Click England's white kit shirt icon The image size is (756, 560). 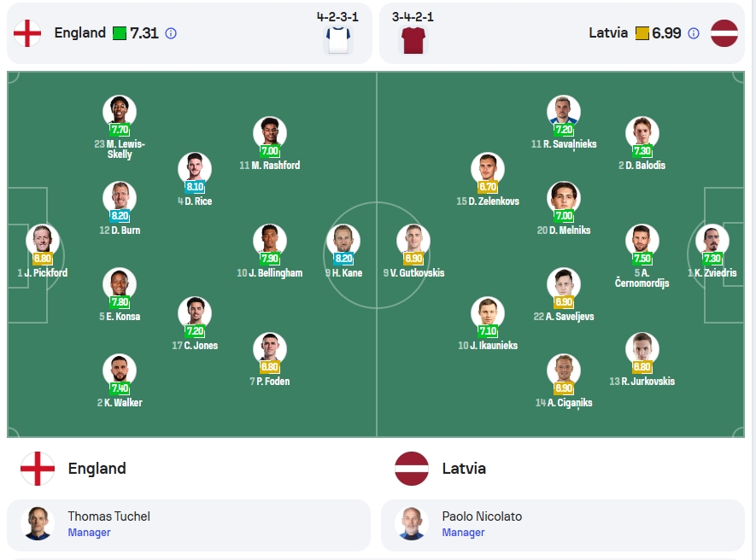(338, 40)
